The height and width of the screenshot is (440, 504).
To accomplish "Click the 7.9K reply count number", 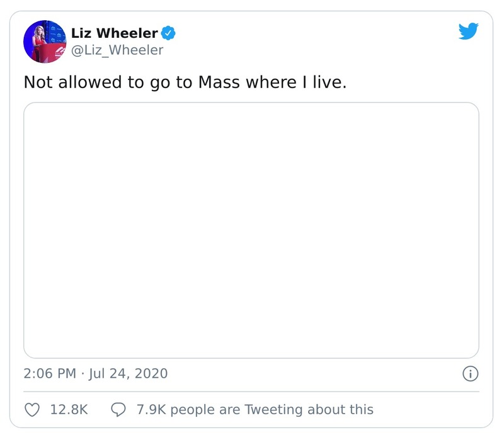I will point(151,410).
